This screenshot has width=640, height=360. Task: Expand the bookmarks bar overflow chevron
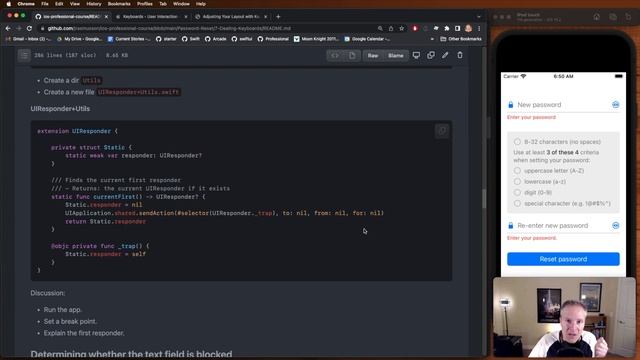432,39
